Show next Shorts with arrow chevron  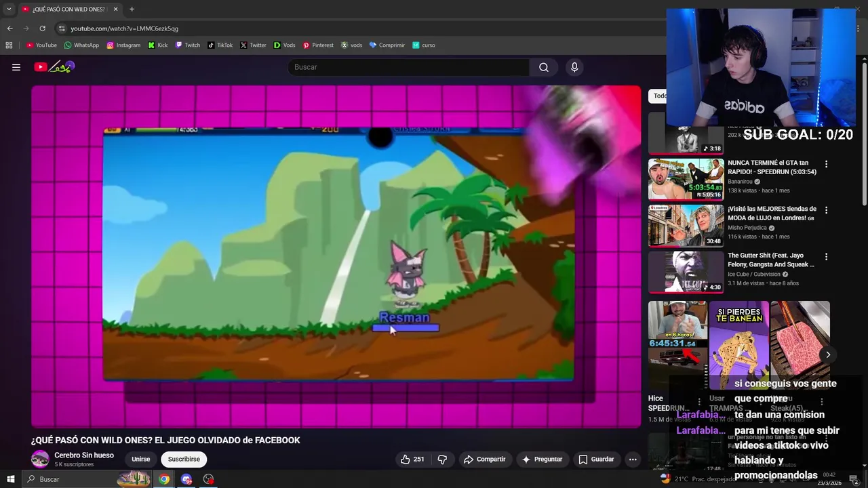[x=828, y=354]
